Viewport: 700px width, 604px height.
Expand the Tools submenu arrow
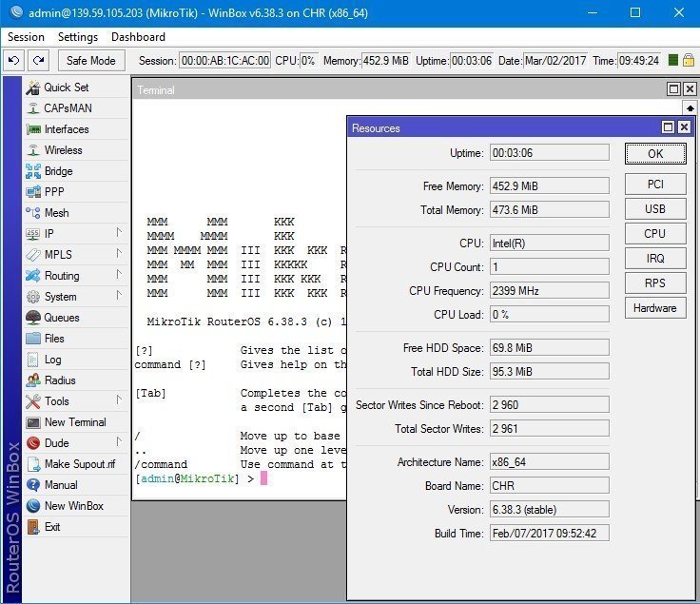tap(119, 400)
